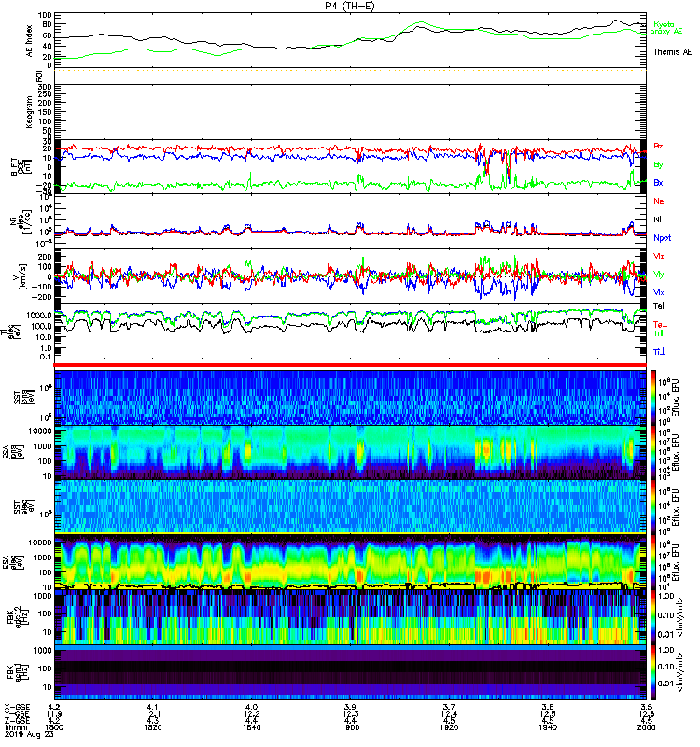This screenshot has height=747, width=700.
Task: Click the black Te-parallel legend label
Action: click(660, 306)
